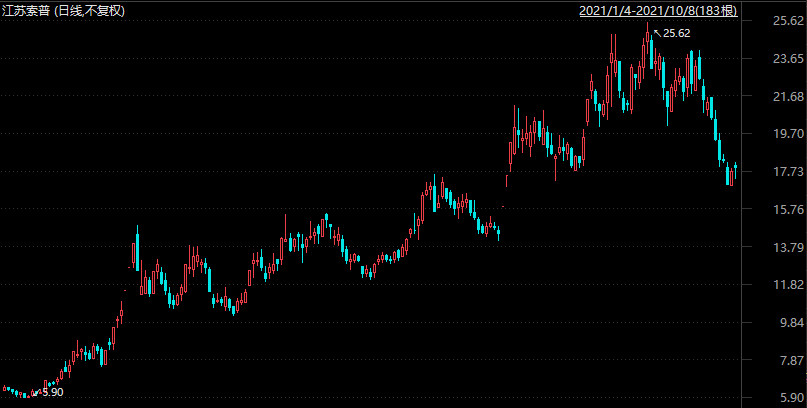Open the date range link 2021/1/4-2021/10/8(183根)
Screen dimensions: 807x408
pyautogui.click(x=659, y=10)
